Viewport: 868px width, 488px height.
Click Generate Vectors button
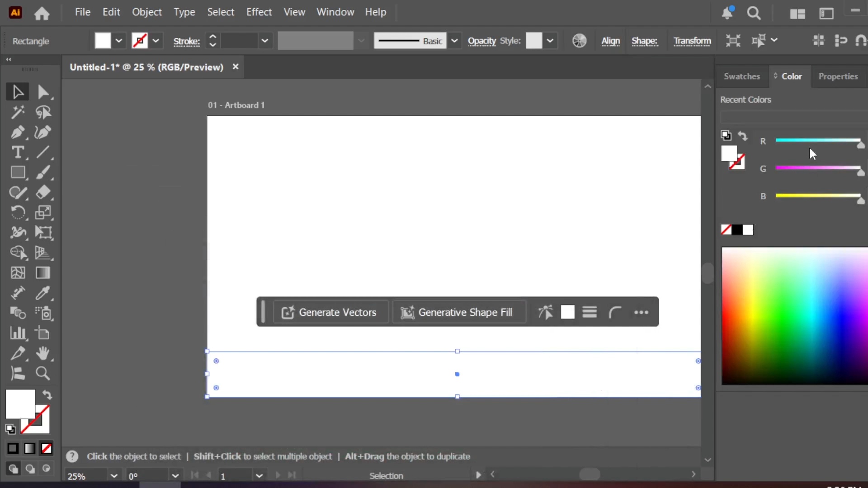click(x=330, y=312)
